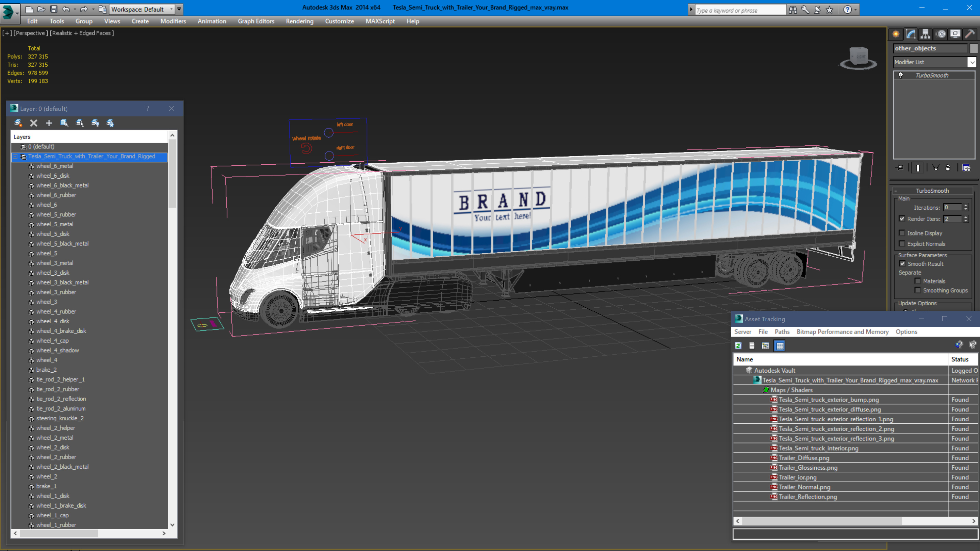Click the Redo arrow icon

[x=84, y=9]
